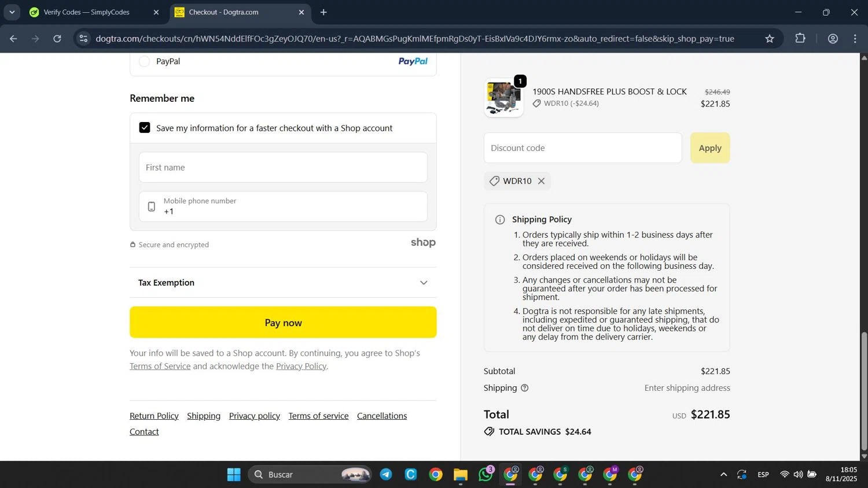Click the page vertical scrollbar thumb
The width and height of the screenshot is (868, 488).
[x=864, y=391]
